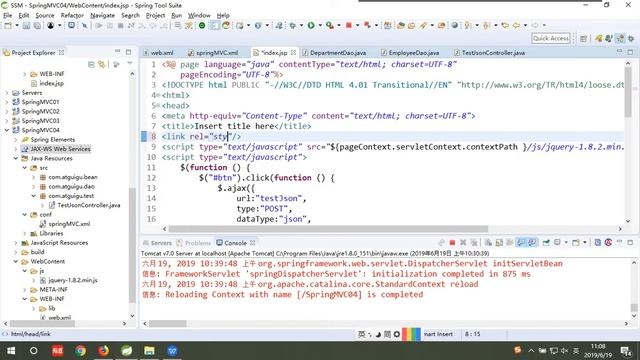Click Link with Editor icon in Project Explorer

click(101, 64)
